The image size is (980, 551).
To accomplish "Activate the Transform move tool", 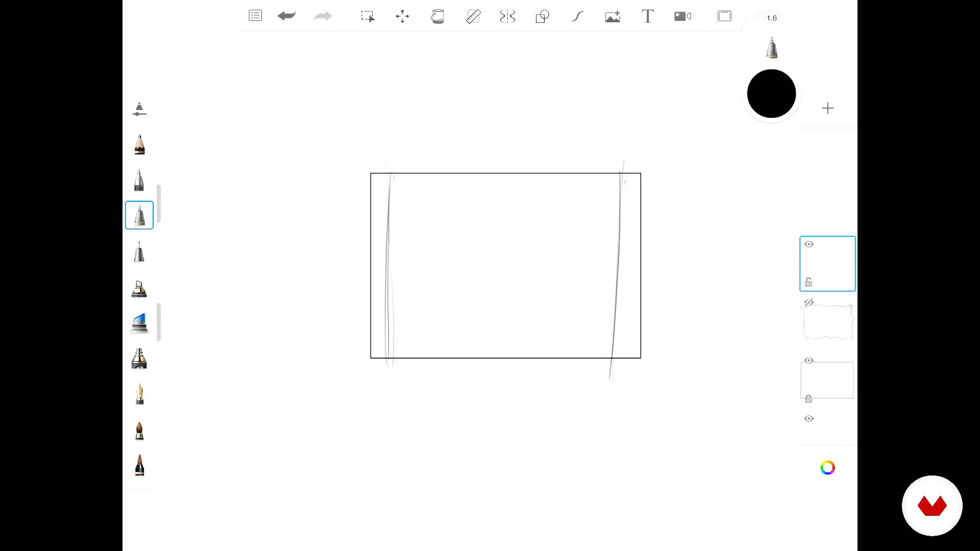I will pos(402,16).
